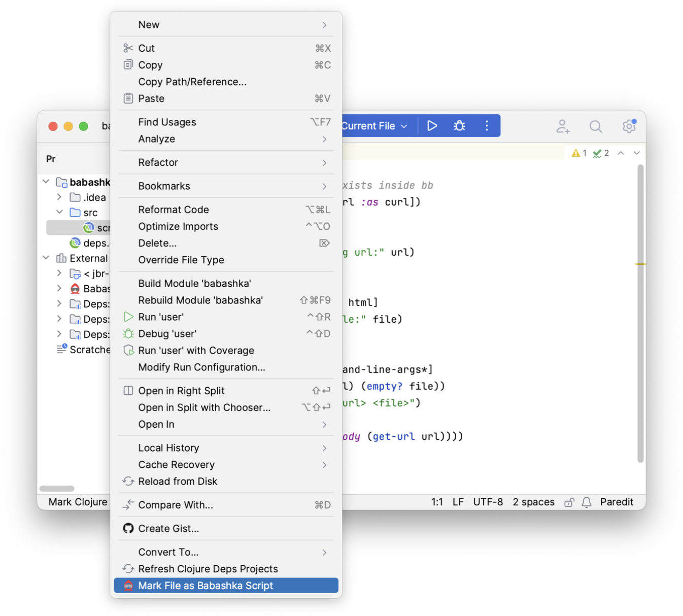Choose Find Usages entry

point(226,122)
